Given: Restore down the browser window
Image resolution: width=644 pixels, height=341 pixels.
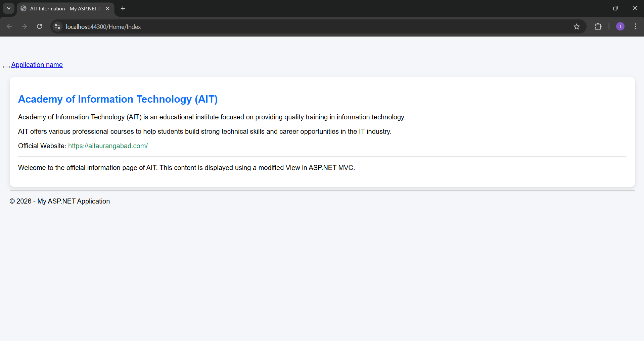Looking at the screenshot, I should coord(615,8).
